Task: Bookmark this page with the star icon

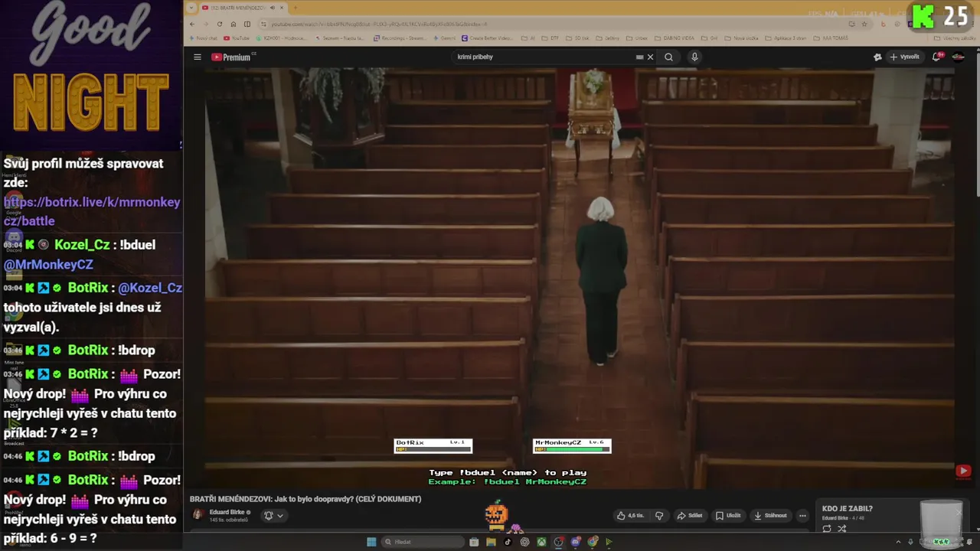Action: click(x=866, y=24)
